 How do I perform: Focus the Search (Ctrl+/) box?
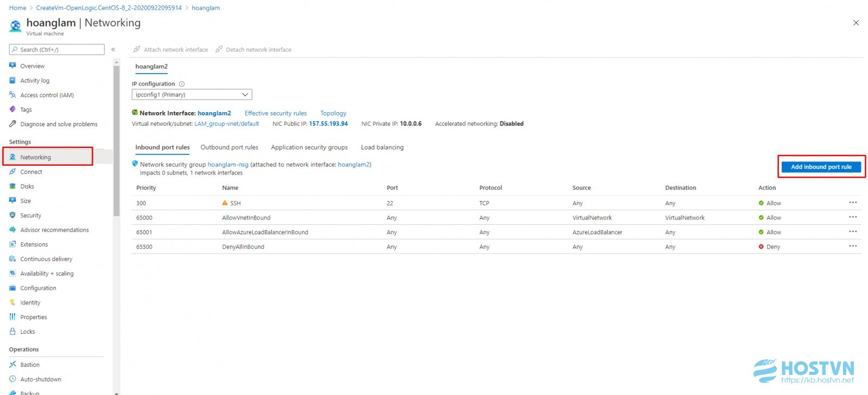pyautogui.click(x=56, y=50)
